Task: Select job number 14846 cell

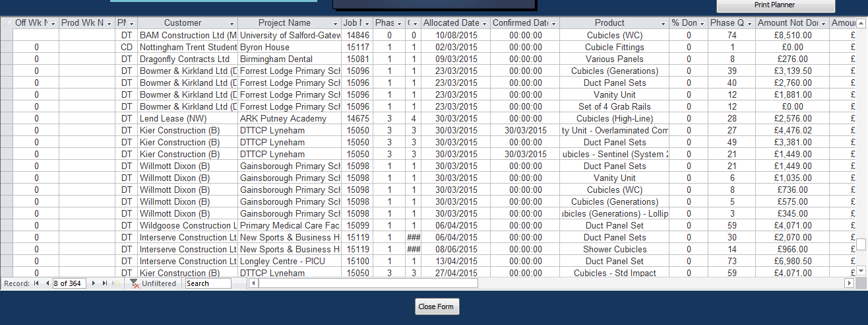Action: (357, 36)
